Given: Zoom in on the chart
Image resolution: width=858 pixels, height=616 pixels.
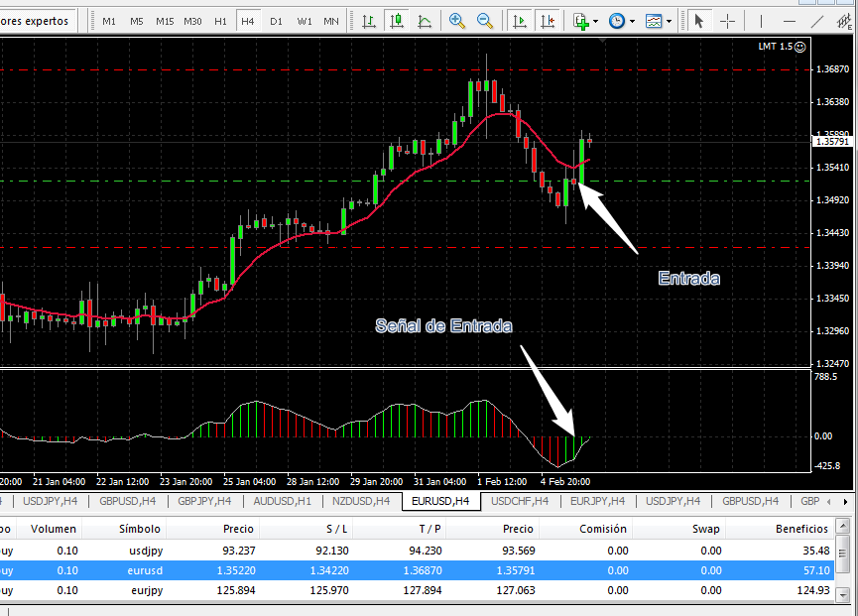Looking at the screenshot, I should (x=457, y=22).
